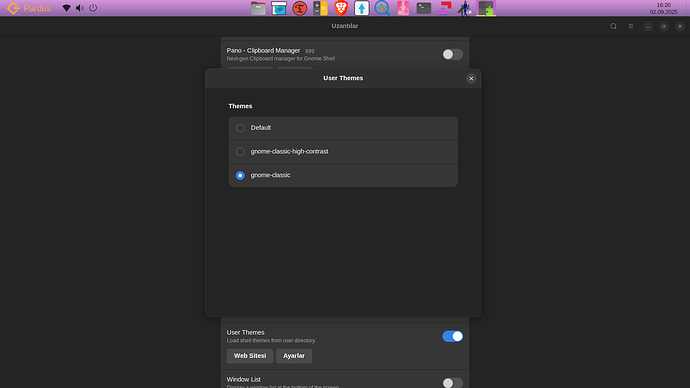Open the terminal from the panel
690x388 pixels.
(x=424, y=8)
